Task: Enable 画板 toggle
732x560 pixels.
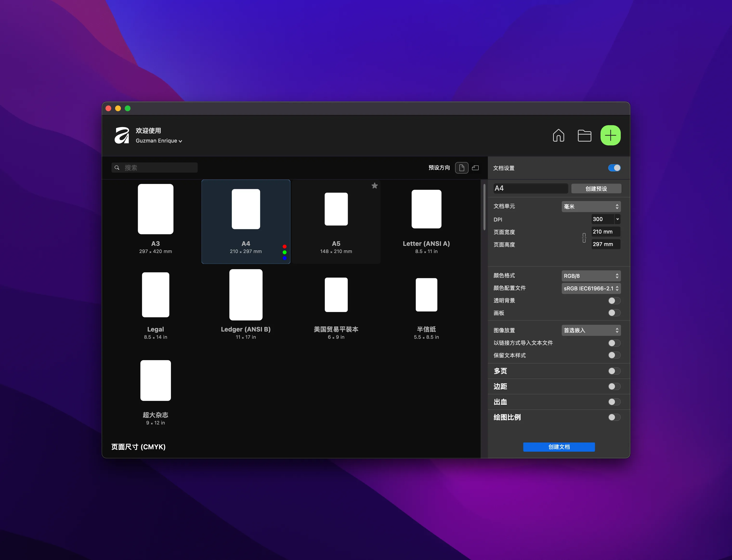Action: click(614, 313)
